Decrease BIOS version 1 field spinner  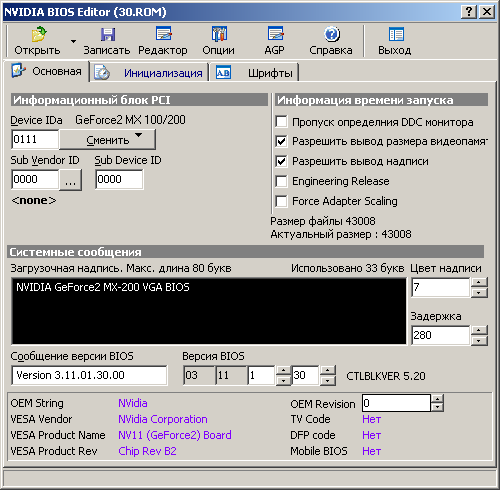tap(284, 380)
